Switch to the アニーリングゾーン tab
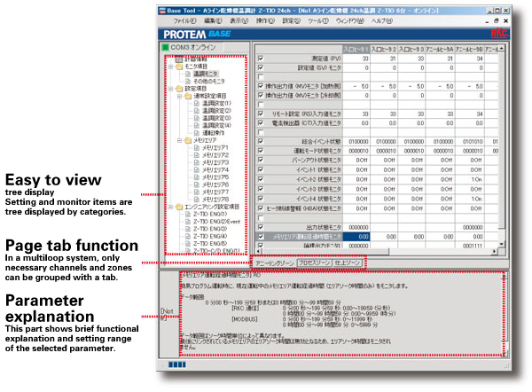This screenshot has height=392, width=532. (x=275, y=263)
